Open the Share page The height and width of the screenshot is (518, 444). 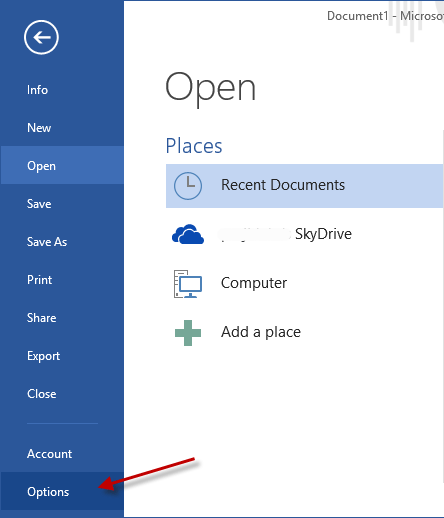click(x=62, y=318)
